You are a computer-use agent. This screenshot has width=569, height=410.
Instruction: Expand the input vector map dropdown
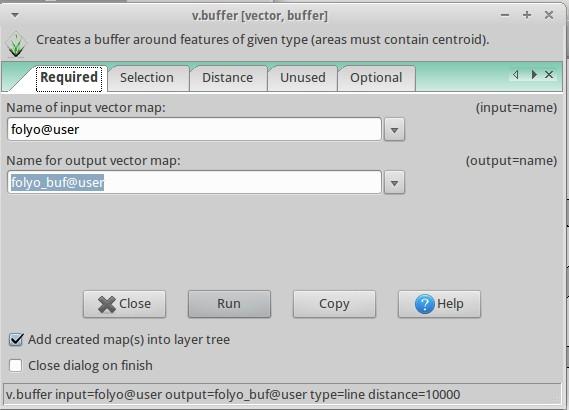click(394, 130)
